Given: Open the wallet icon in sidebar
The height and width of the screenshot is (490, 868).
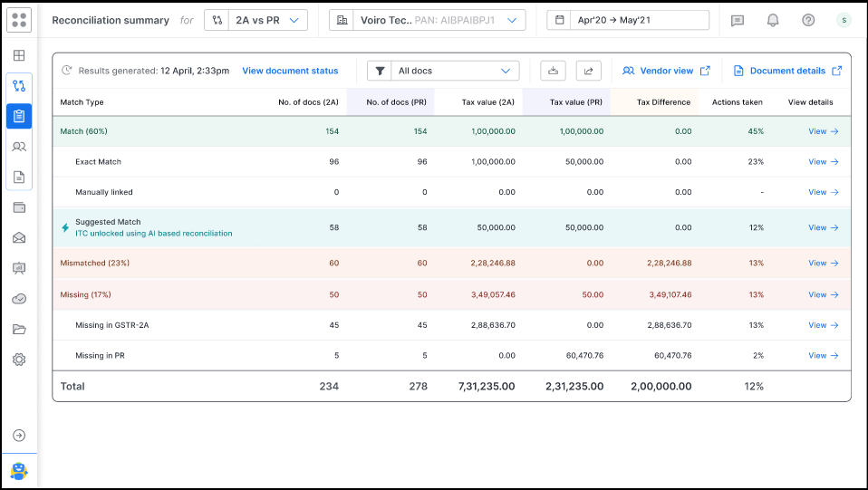Looking at the screenshot, I should [x=19, y=207].
